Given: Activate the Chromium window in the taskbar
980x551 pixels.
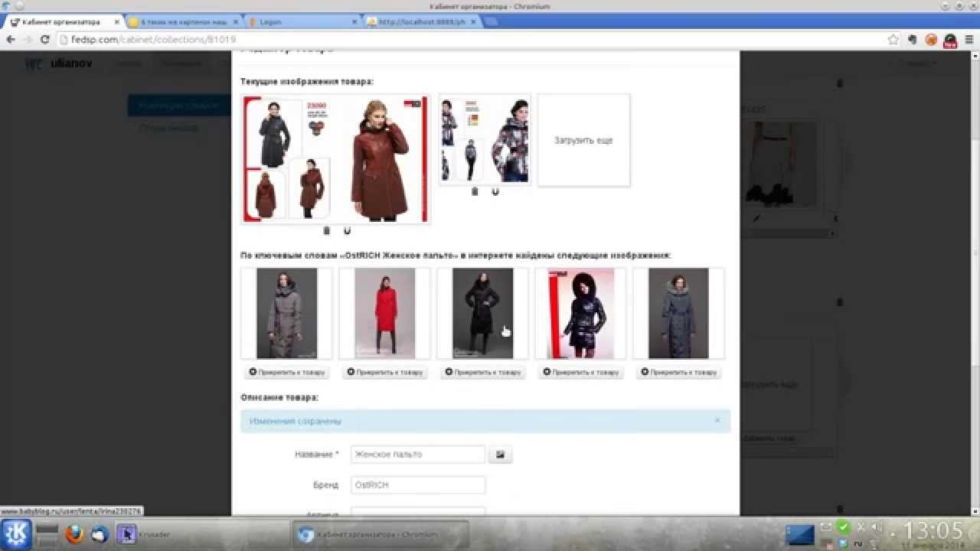Looking at the screenshot, I should (381, 534).
